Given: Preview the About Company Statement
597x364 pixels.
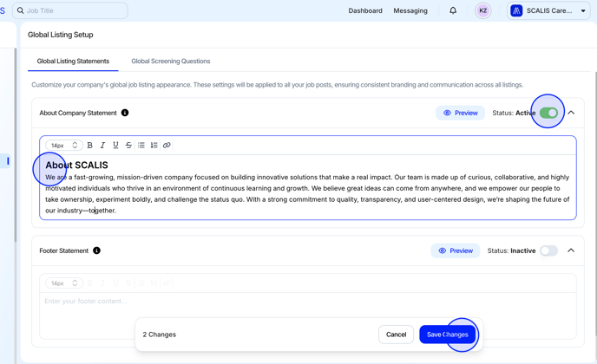Looking at the screenshot, I should pyautogui.click(x=460, y=113).
